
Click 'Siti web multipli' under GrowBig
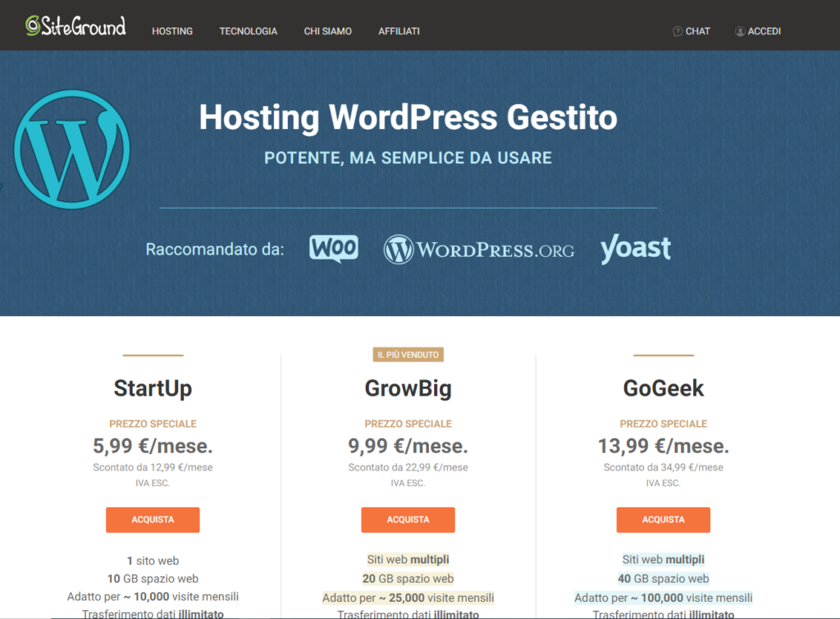(x=409, y=560)
